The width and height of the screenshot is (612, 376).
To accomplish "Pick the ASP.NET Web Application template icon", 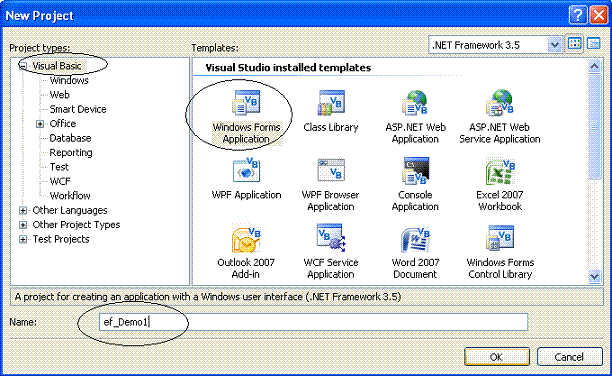I will 415,103.
